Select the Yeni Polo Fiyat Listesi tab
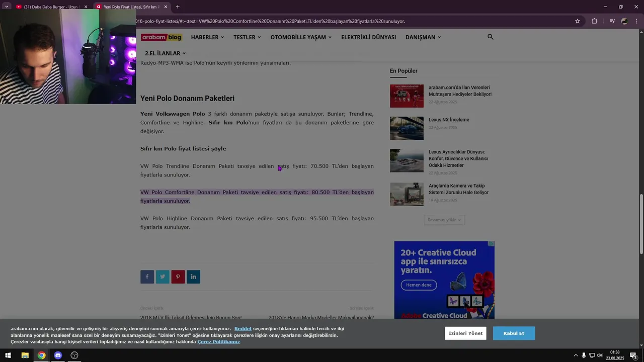 point(132,7)
